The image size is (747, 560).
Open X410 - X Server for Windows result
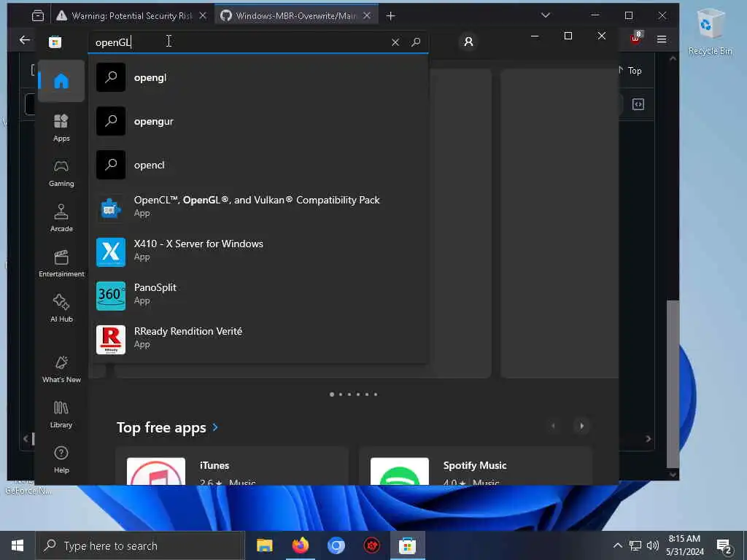260,252
